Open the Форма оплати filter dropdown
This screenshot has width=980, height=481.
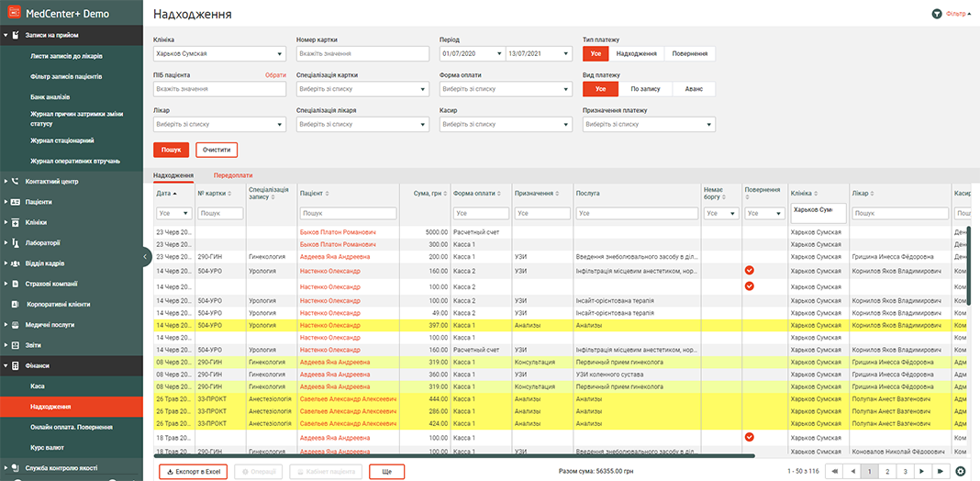click(506, 89)
